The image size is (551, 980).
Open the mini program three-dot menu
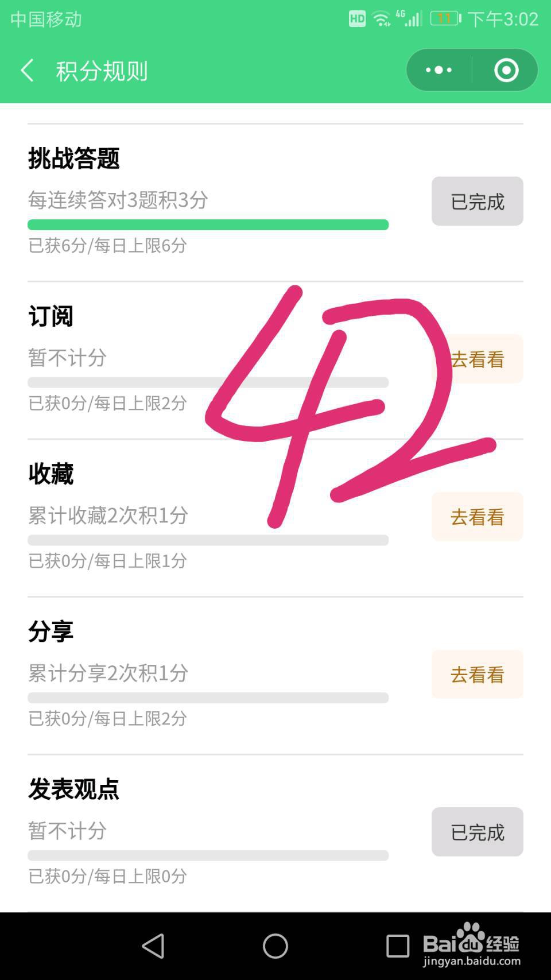pyautogui.click(x=439, y=70)
